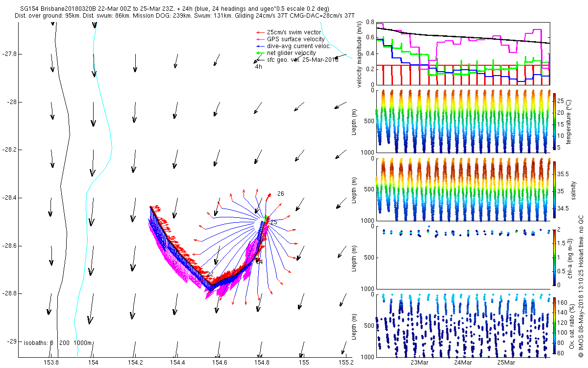Click the '154.4' longitude tick label

tap(177, 363)
